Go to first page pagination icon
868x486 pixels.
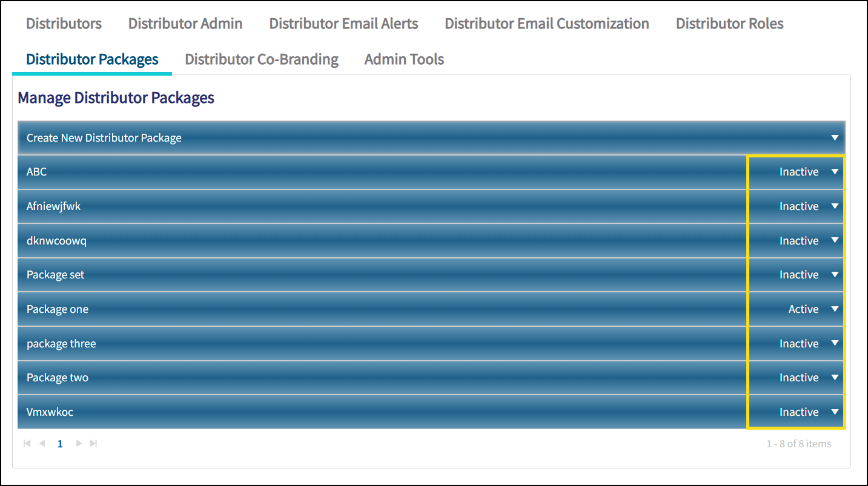click(x=27, y=444)
